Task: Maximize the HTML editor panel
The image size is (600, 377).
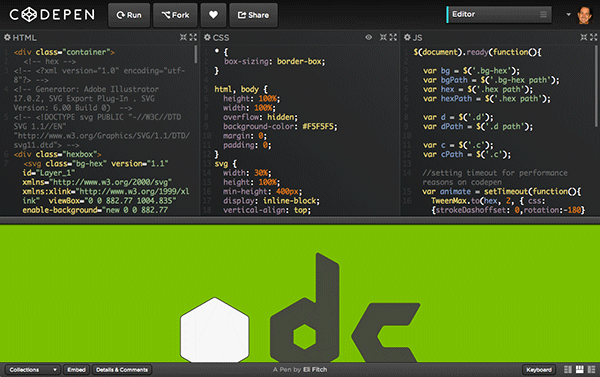Action: [x=193, y=37]
